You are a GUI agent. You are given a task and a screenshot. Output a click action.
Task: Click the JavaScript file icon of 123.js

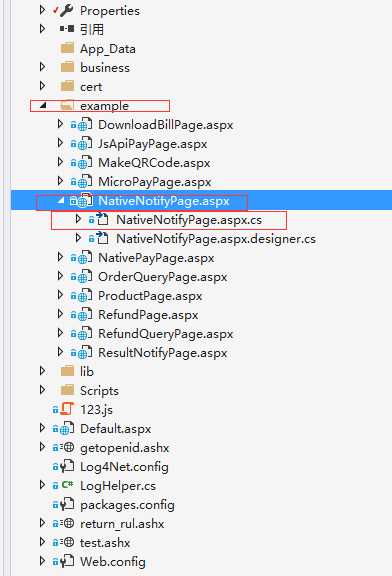click(66, 410)
